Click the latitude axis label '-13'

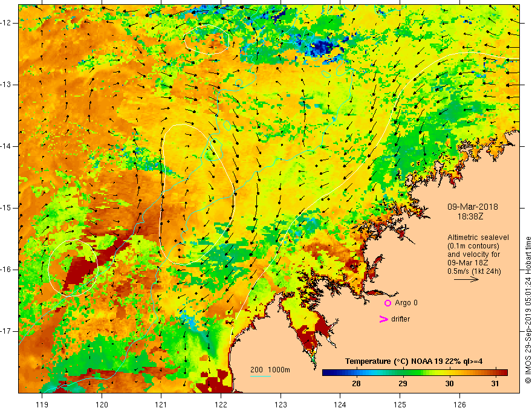pos(7,85)
